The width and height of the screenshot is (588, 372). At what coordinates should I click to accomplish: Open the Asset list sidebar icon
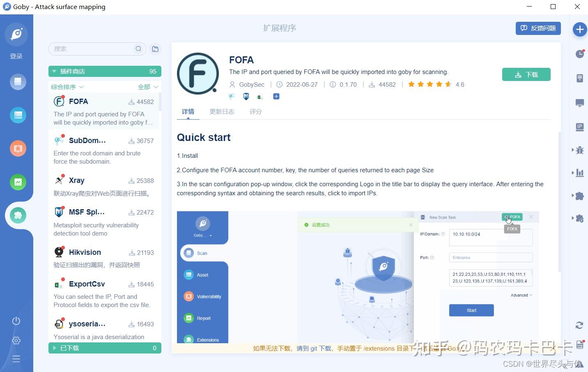pyautogui.click(x=18, y=115)
